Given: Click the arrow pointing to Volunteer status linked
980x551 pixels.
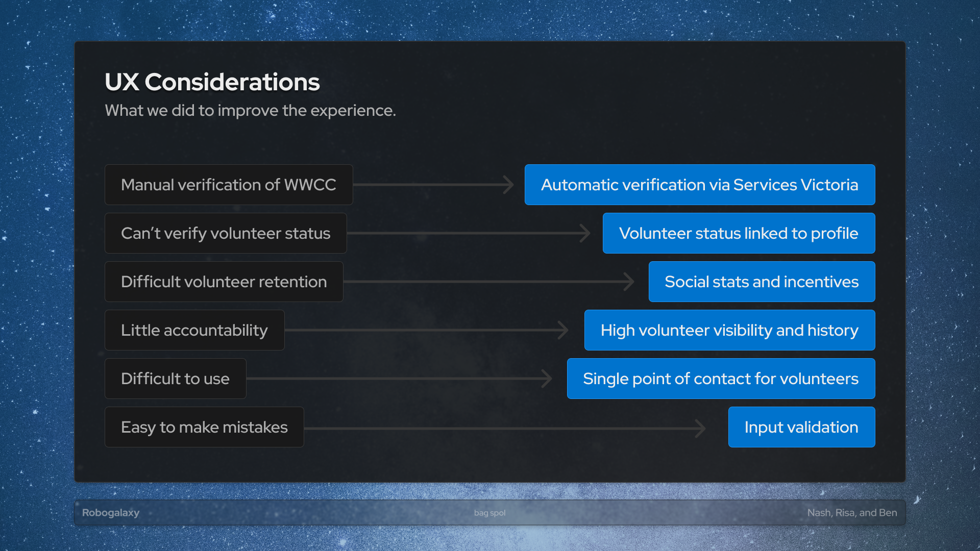Looking at the screenshot, I should (469, 233).
